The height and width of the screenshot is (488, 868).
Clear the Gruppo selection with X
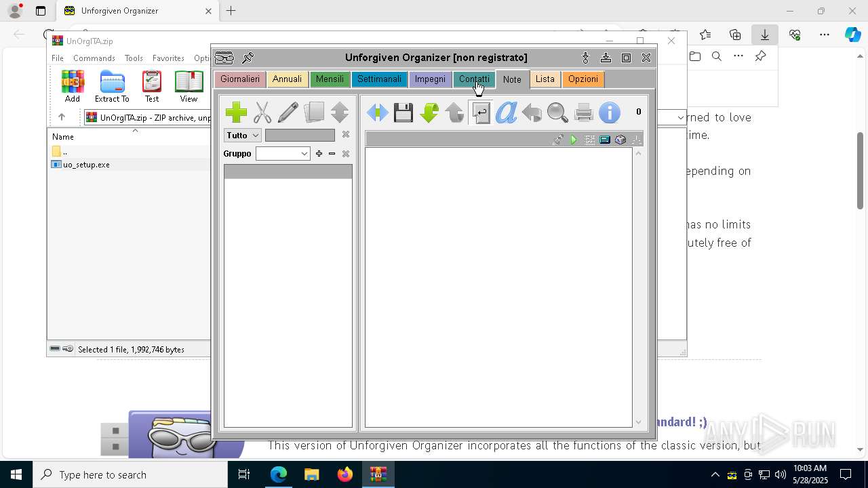pyautogui.click(x=345, y=154)
